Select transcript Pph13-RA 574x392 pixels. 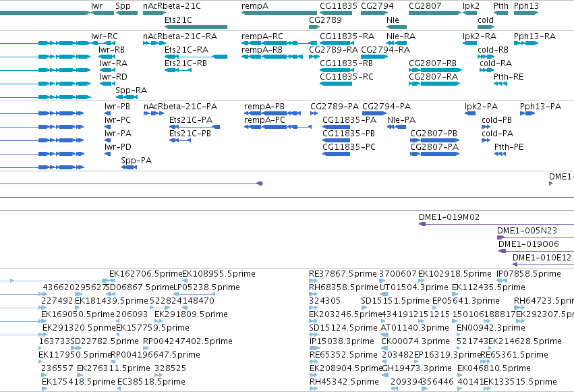point(526,43)
